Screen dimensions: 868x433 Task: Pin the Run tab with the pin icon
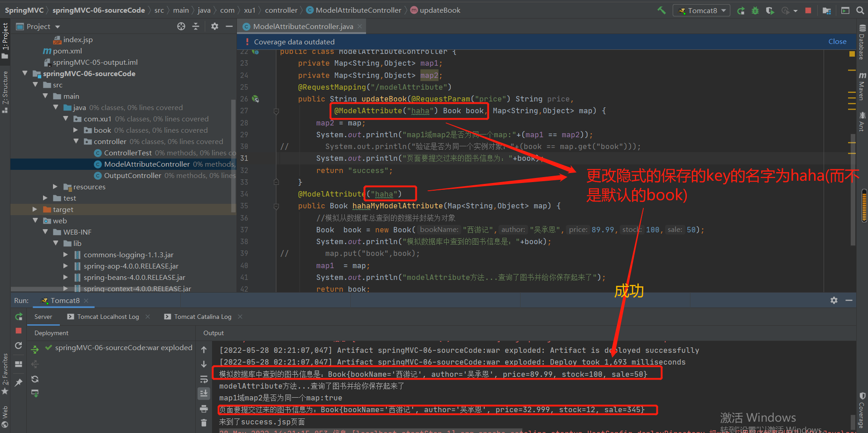coord(19,383)
